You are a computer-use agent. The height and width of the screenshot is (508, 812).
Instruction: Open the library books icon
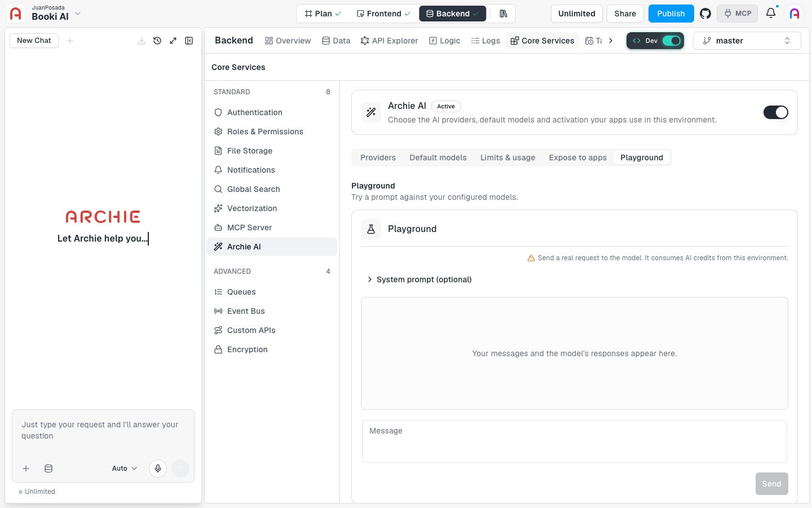tap(504, 14)
